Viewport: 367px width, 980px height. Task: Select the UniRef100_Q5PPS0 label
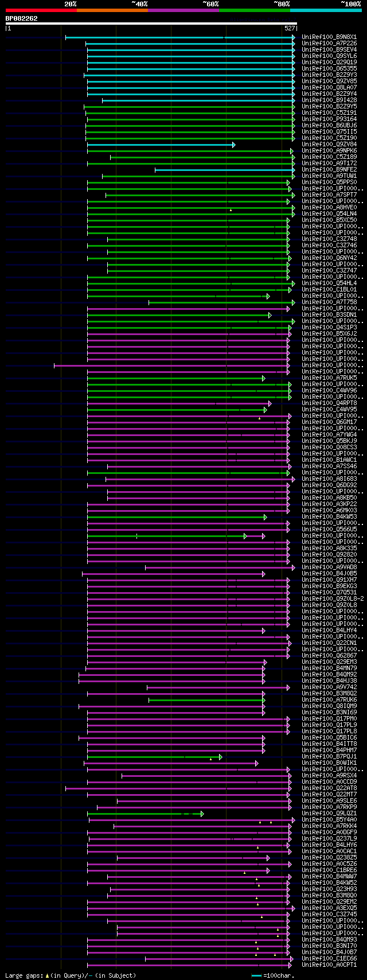tap(329, 182)
